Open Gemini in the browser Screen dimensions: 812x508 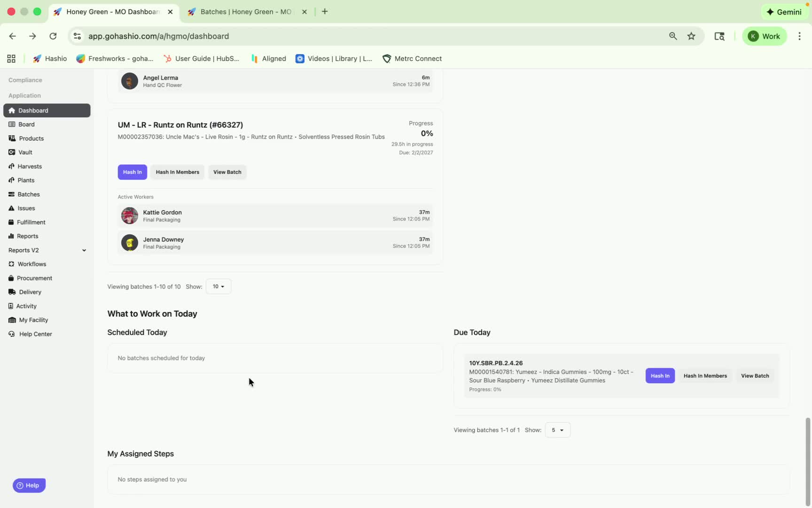coord(784,12)
